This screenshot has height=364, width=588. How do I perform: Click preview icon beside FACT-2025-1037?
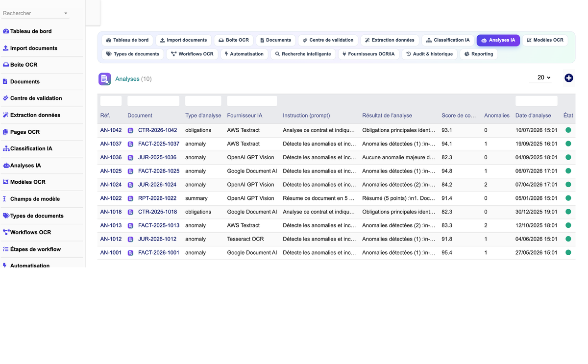coord(130,145)
